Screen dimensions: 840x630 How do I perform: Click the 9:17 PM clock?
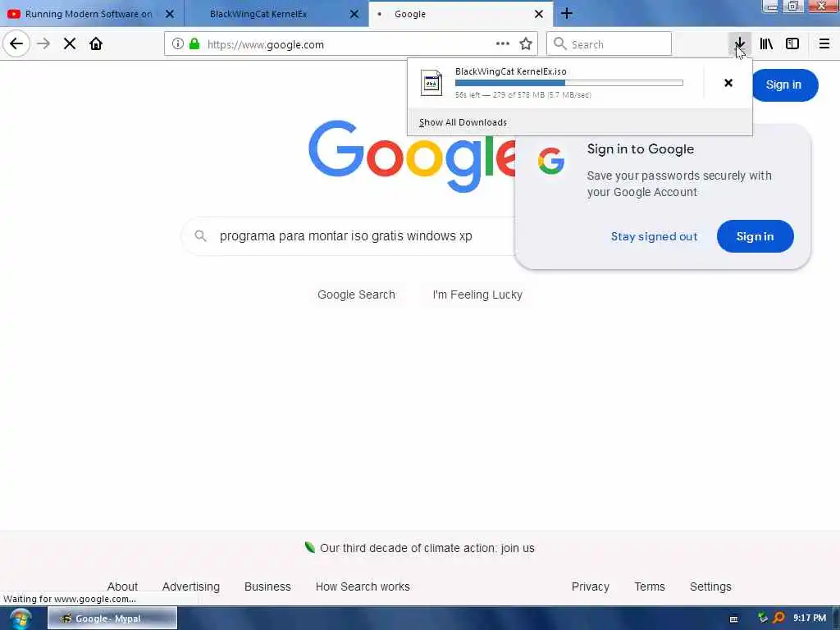pos(810,619)
